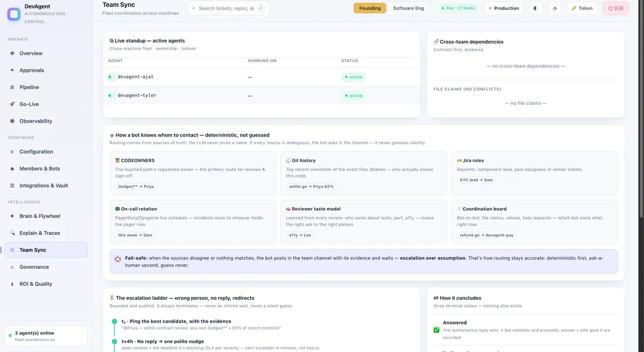Click the Reviewer taste model brain icon
This screenshot has height=352, width=644.
pyautogui.click(x=288, y=209)
